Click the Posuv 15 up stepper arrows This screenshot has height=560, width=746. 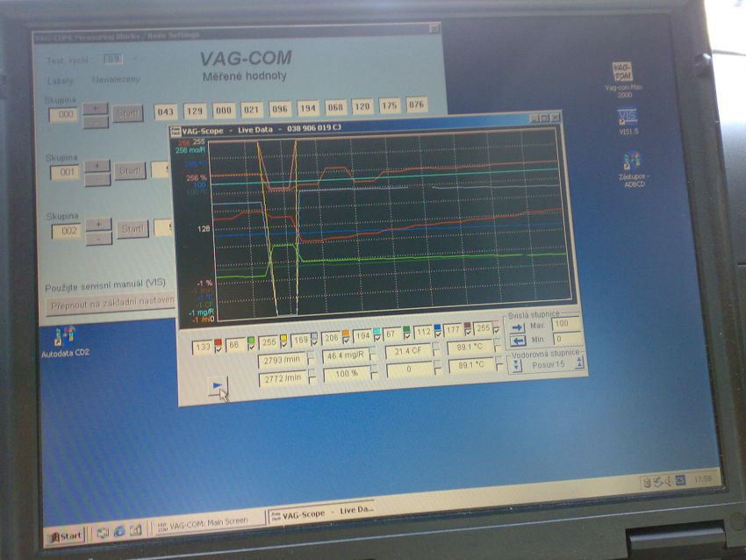pos(579,363)
